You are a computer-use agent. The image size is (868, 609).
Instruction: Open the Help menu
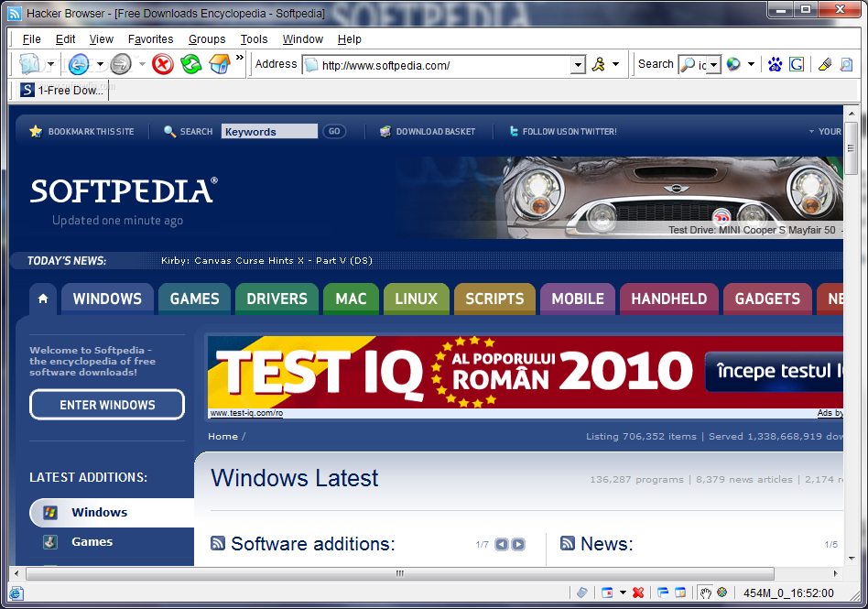coord(349,39)
